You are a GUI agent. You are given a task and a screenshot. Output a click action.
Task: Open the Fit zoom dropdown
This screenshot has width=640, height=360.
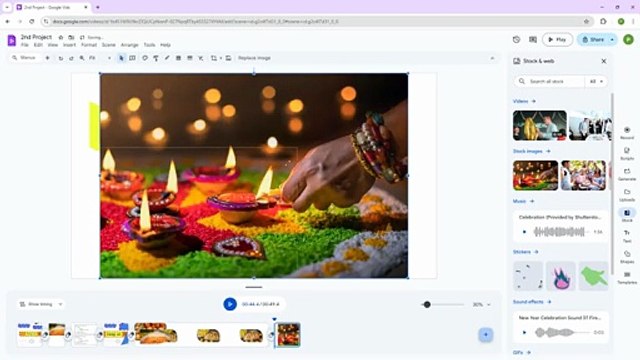(x=100, y=58)
